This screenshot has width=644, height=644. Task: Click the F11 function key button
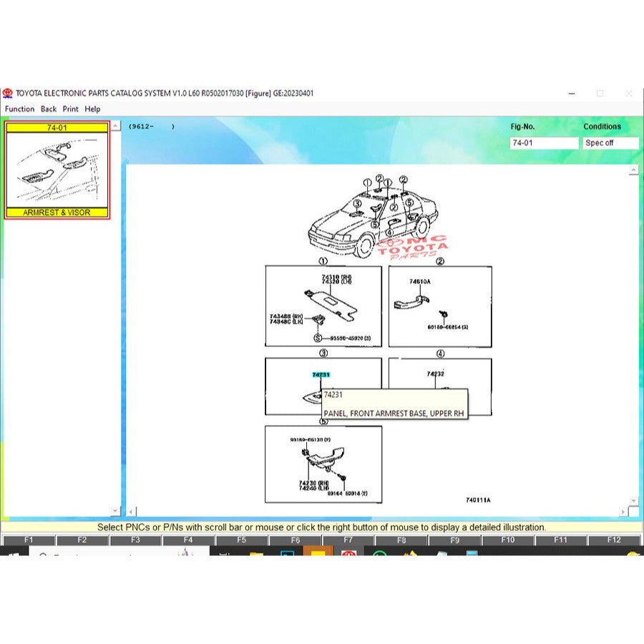560,540
